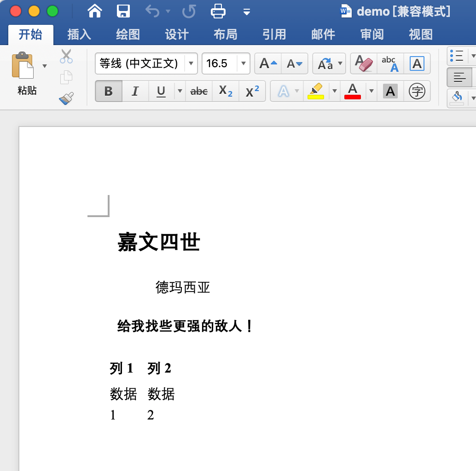Image resolution: width=476 pixels, height=471 pixels.
Task: Click the line 给我找些更强的敌人！
Action: [185, 326]
